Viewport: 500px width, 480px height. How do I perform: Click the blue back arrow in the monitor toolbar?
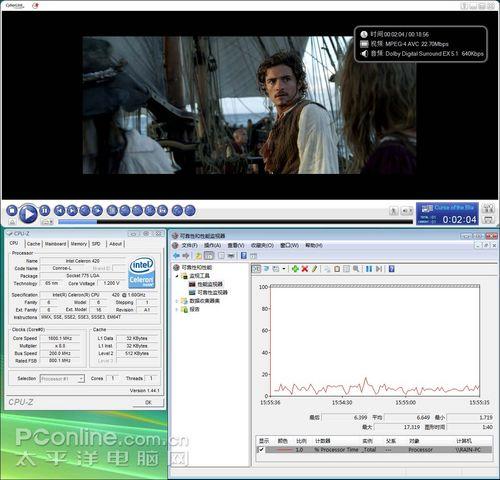pos(176,256)
